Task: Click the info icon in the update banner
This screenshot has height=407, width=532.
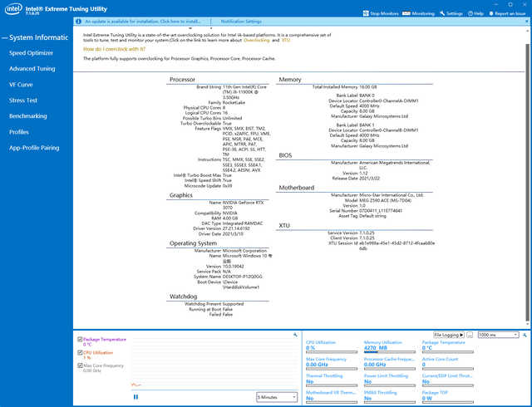Action: point(78,22)
